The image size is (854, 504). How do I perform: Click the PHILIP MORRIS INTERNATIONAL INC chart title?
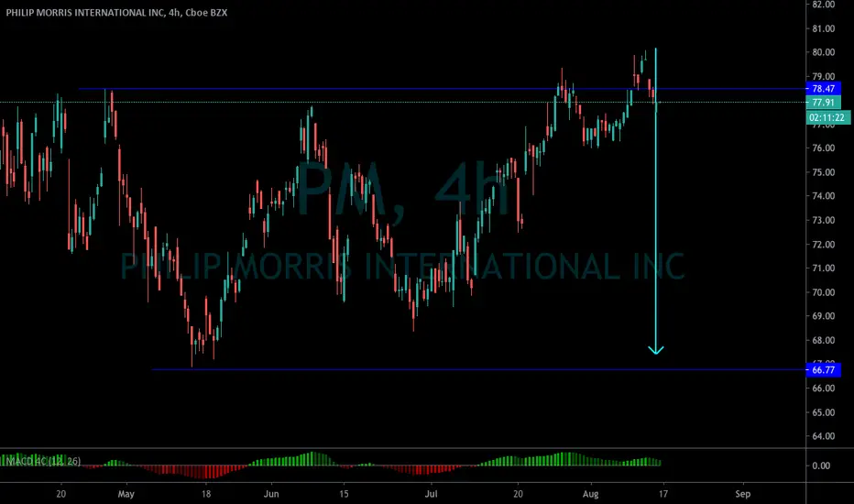click(x=116, y=12)
